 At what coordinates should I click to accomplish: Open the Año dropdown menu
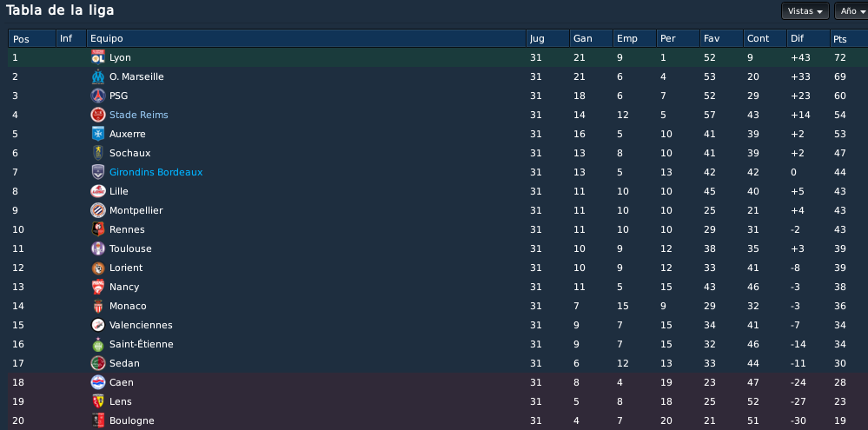852,11
